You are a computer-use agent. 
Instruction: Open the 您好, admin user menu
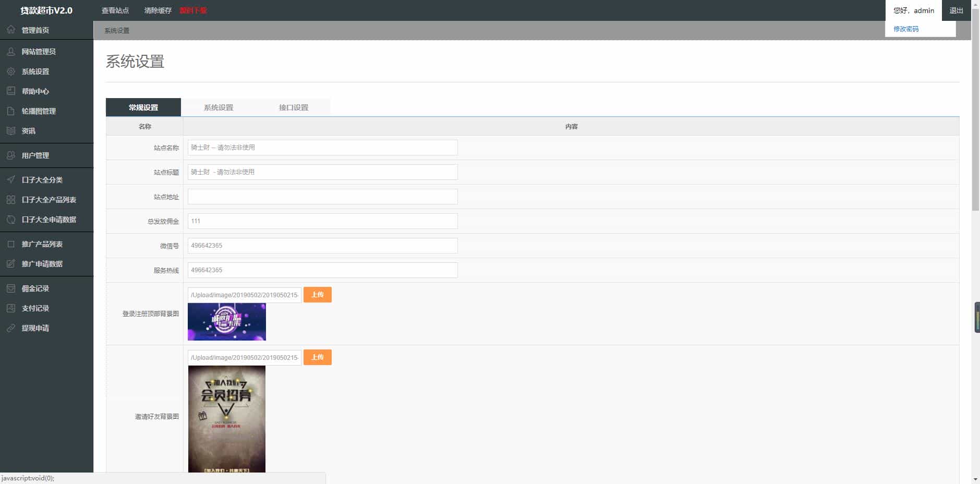pyautogui.click(x=914, y=10)
